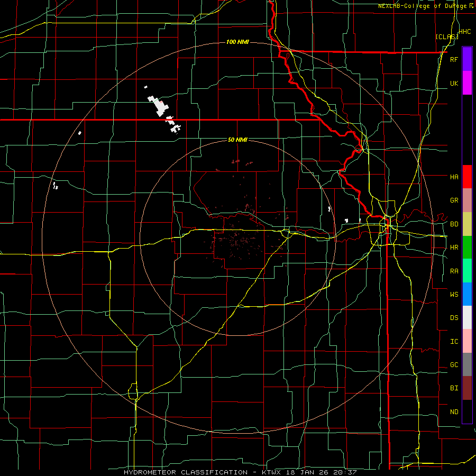Click the DS legend label
476x476 pixels.
pyautogui.click(x=454, y=317)
